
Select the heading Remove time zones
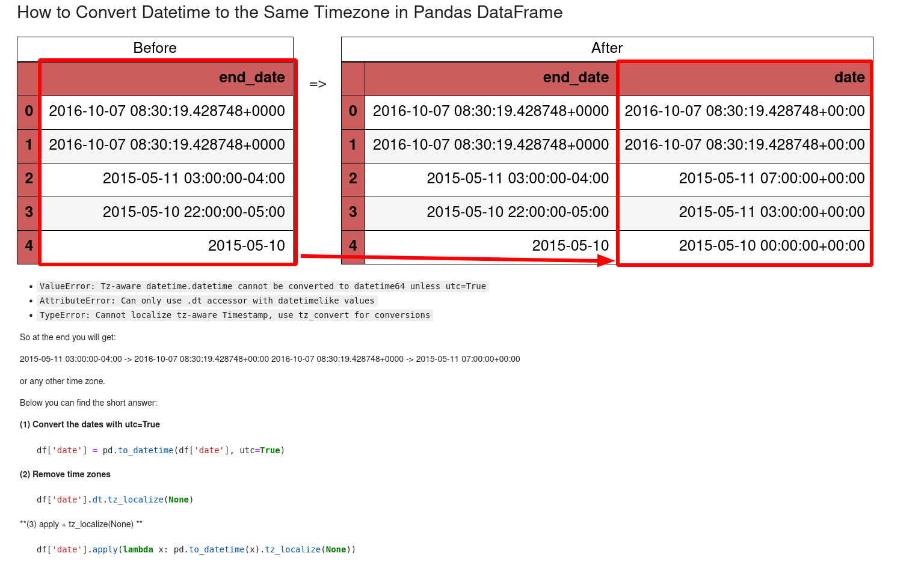(64, 474)
